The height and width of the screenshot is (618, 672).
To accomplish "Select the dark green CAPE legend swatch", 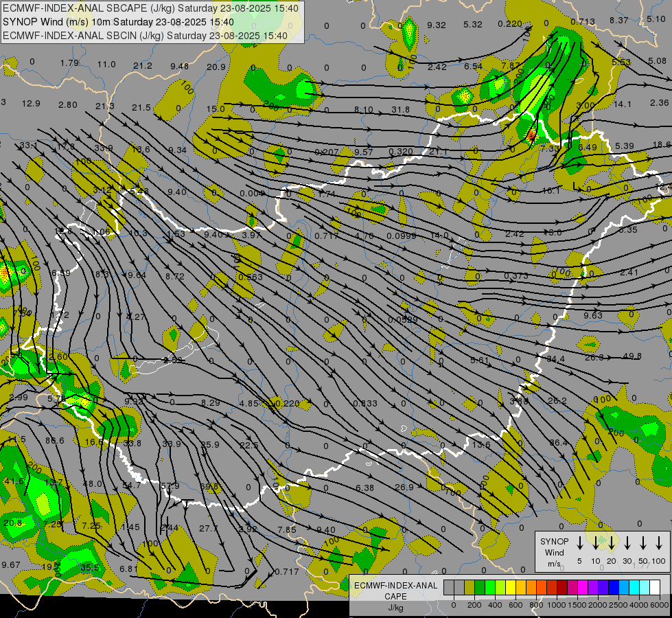I will [x=480, y=588].
